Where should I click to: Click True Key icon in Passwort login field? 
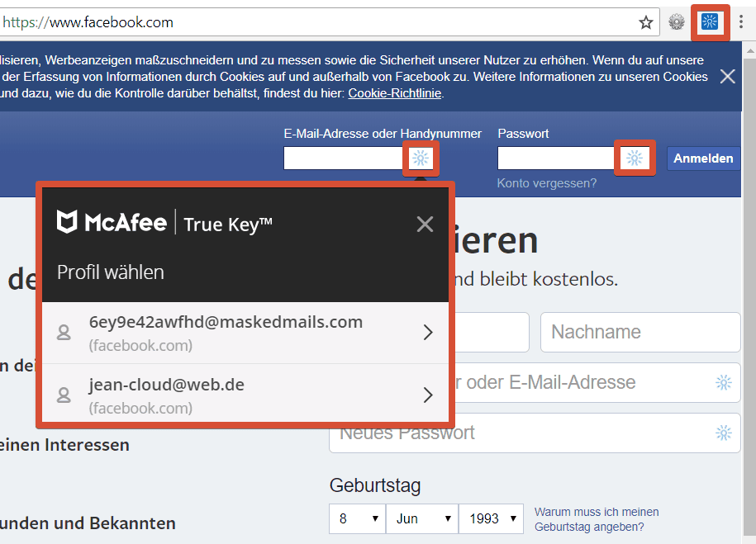[635, 158]
